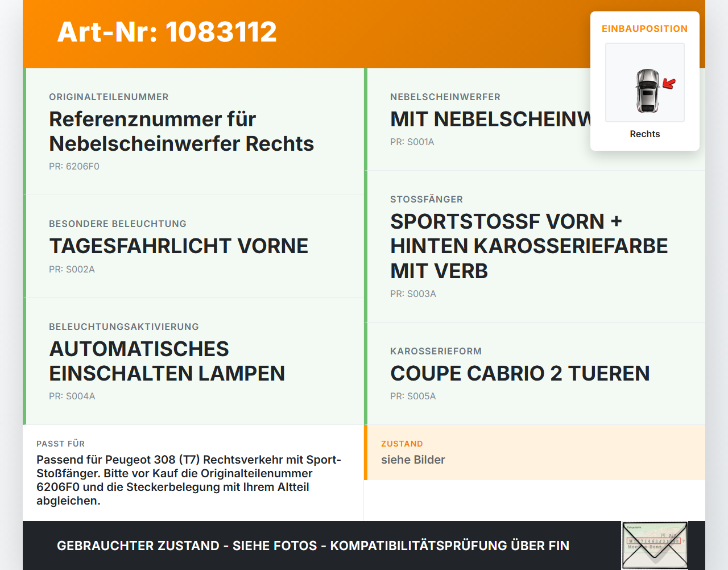
Task: Select the STOSSFÄNGER label
Action: pyautogui.click(x=427, y=200)
